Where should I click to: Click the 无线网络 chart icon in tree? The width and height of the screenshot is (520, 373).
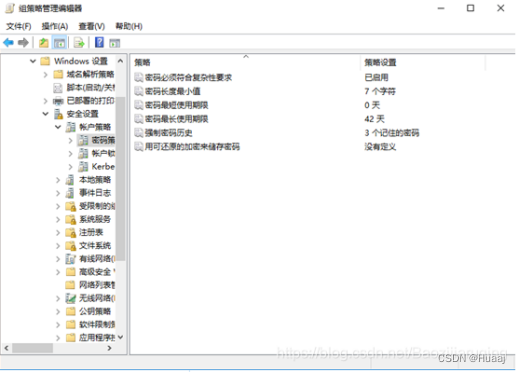tap(71, 298)
